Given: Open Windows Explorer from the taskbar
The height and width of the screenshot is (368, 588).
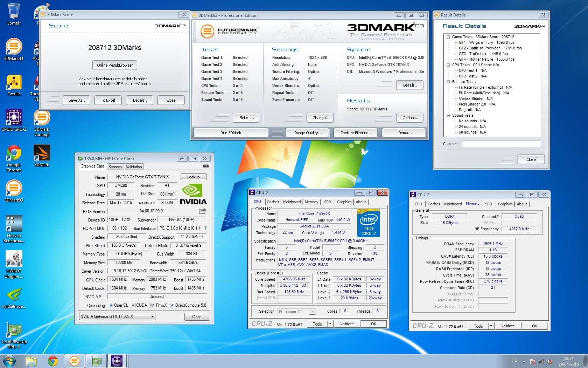Looking at the screenshot, I should pyautogui.click(x=31, y=361).
